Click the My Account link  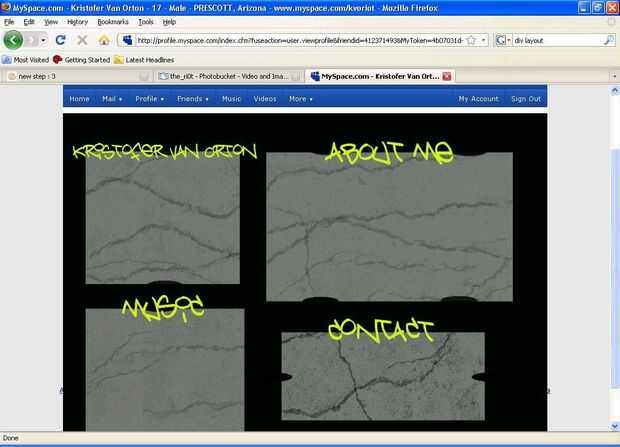(x=478, y=99)
